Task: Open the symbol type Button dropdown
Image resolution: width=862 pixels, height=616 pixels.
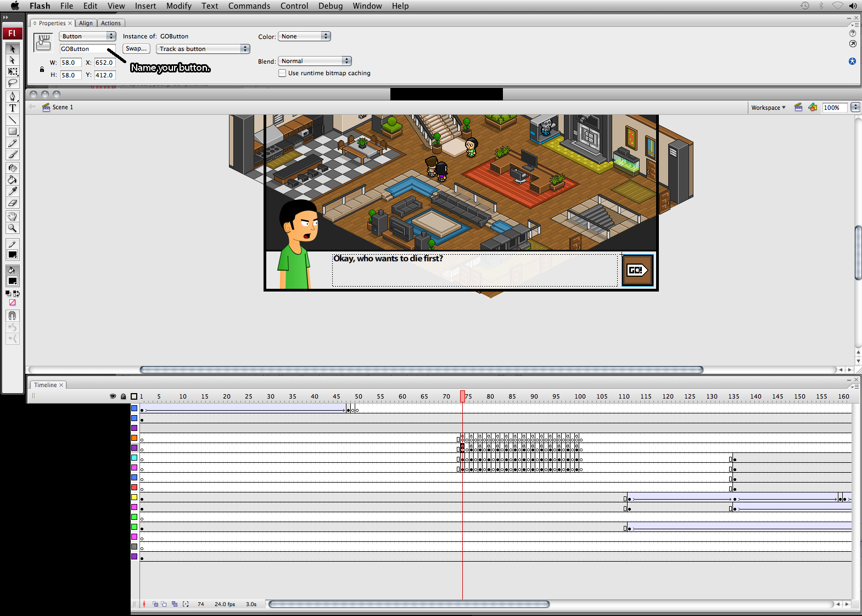Action: click(87, 36)
